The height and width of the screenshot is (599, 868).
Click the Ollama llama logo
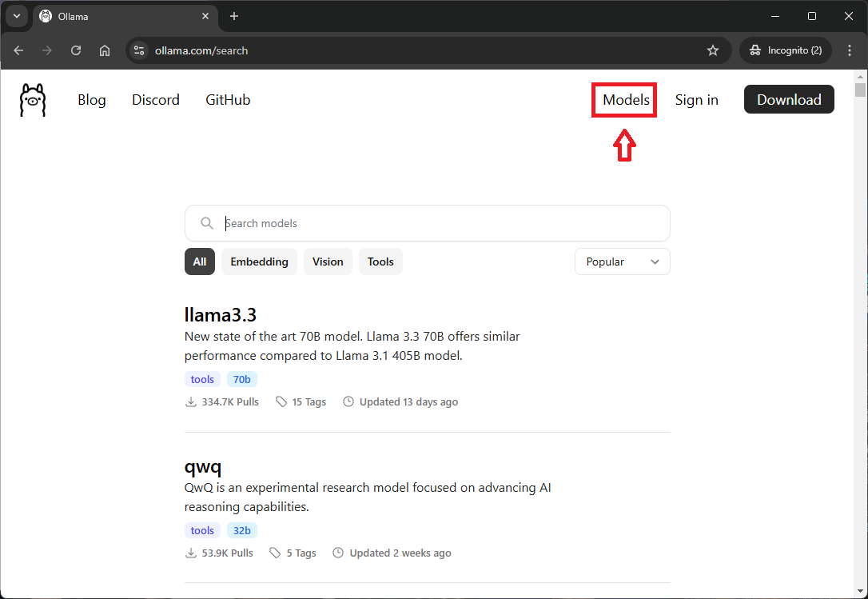[x=33, y=100]
